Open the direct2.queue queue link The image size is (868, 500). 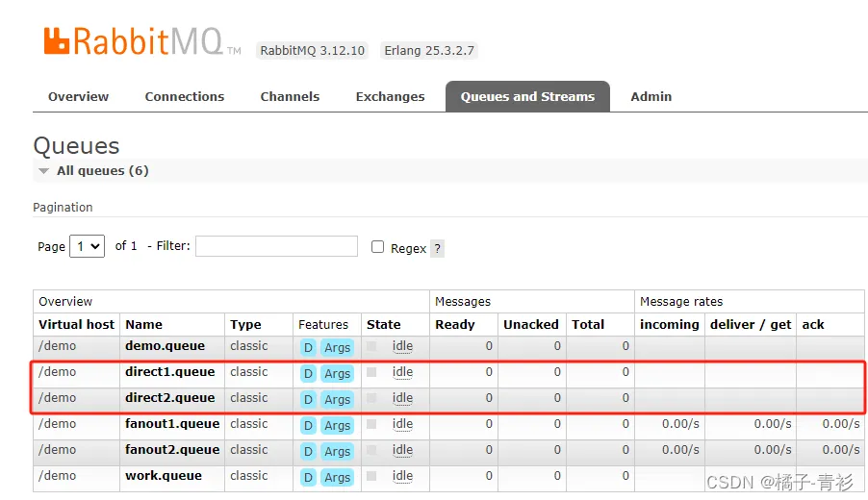tap(170, 398)
